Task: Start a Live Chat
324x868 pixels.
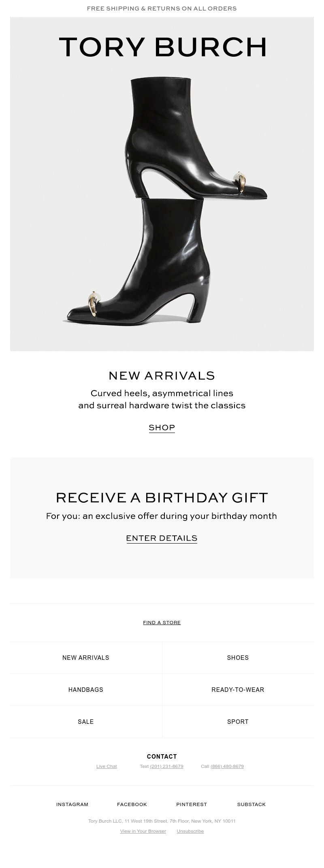Action: click(107, 766)
